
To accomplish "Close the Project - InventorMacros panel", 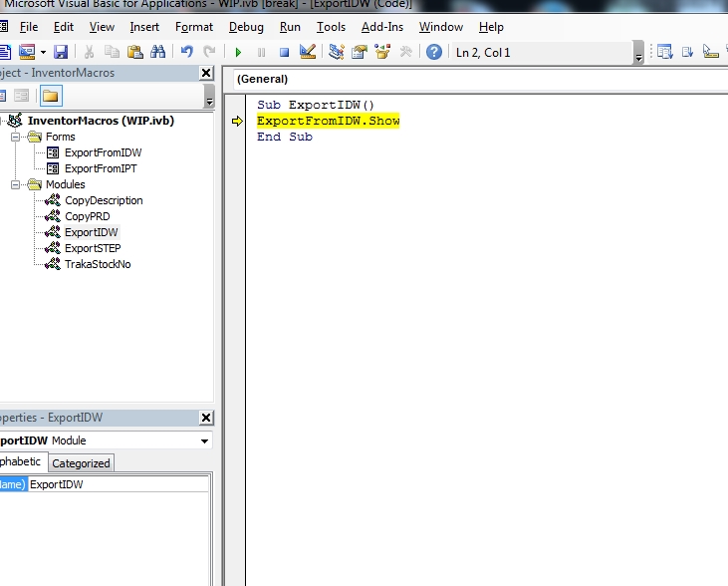I will [x=206, y=73].
